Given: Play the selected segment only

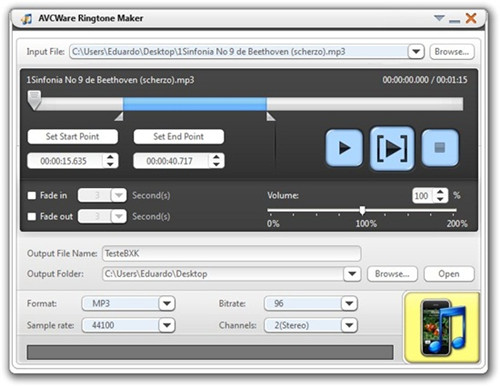Looking at the screenshot, I should [x=392, y=148].
